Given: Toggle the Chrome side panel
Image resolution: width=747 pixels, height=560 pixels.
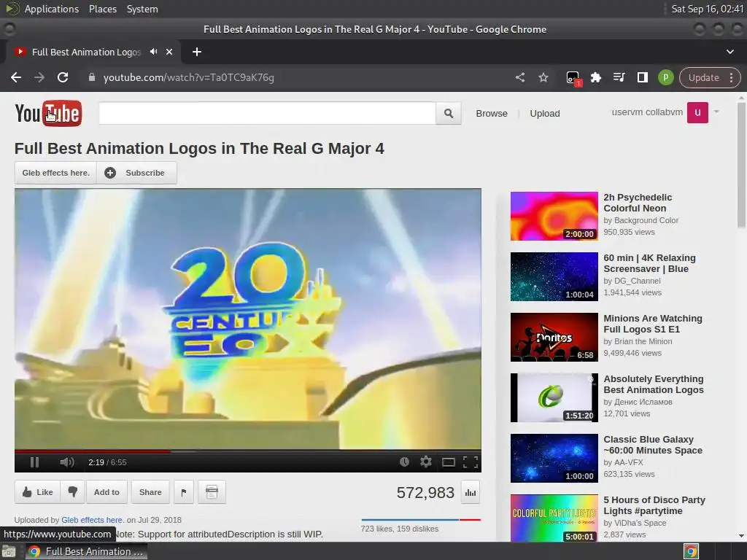Looking at the screenshot, I should [x=642, y=77].
